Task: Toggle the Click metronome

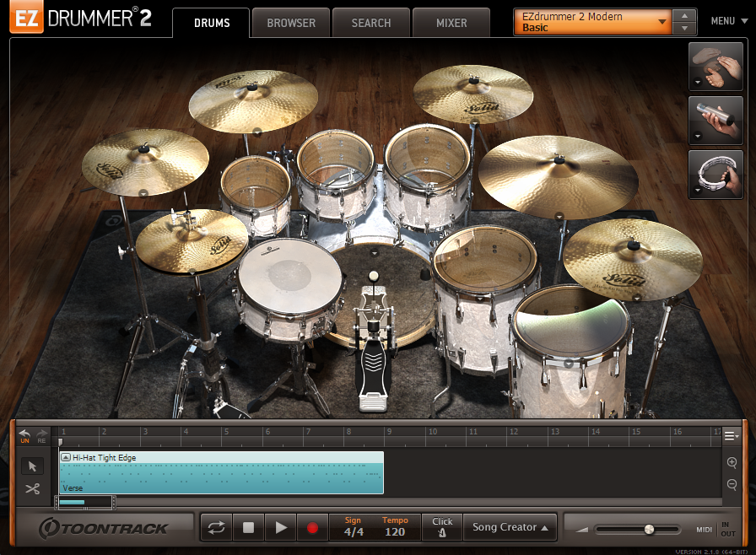Action: 442,527
